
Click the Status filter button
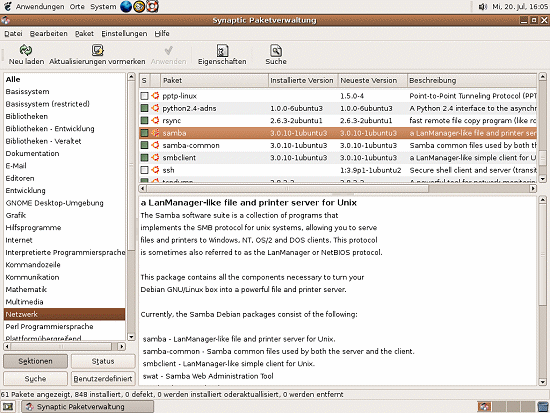(103, 361)
